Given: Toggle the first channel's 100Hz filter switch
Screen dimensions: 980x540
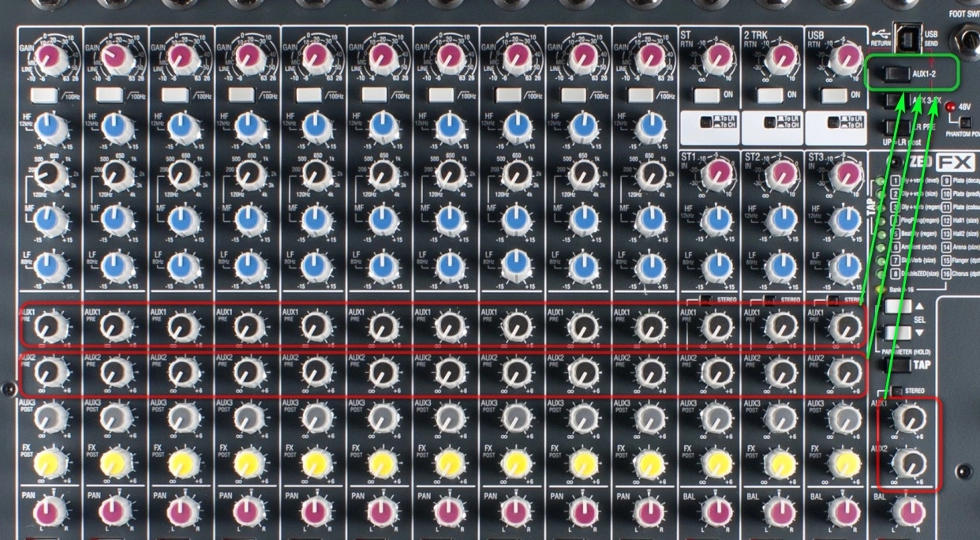Looking at the screenshot, I should (x=44, y=96).
